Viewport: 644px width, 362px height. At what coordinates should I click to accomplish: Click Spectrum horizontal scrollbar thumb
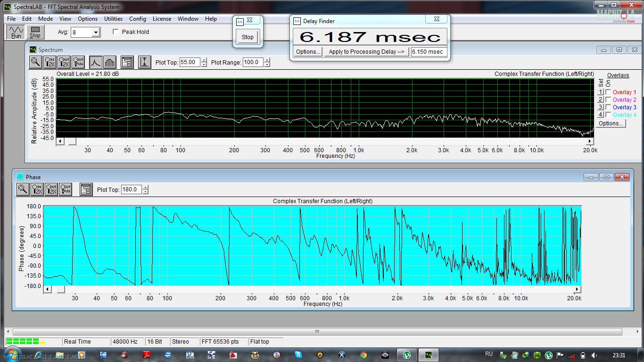point(72,141)
